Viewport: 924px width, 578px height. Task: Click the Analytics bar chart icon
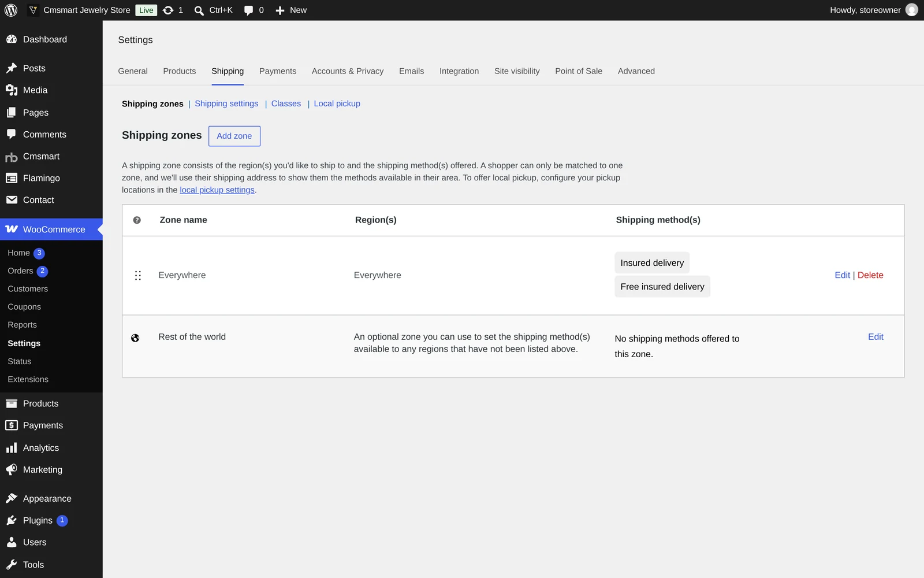point(12,448)
